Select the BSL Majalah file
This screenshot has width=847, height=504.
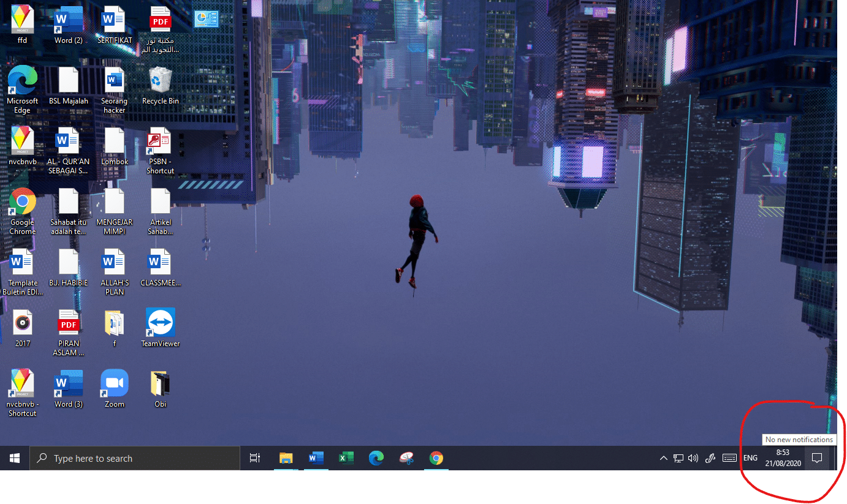[x=68, y=86]
